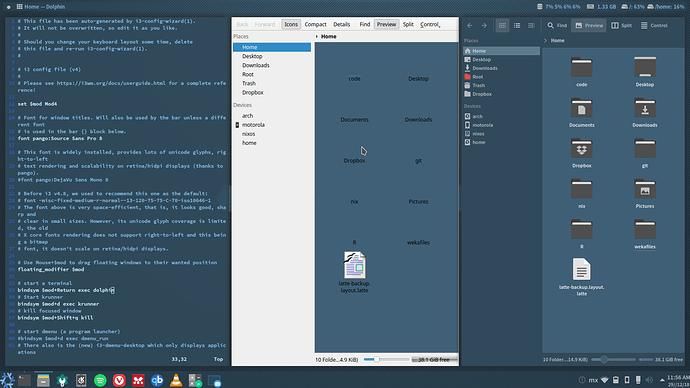The width and height of the screenshot is (690, 388).
Task: Launch Spotify from the taskbar
Action: (100, 380)
